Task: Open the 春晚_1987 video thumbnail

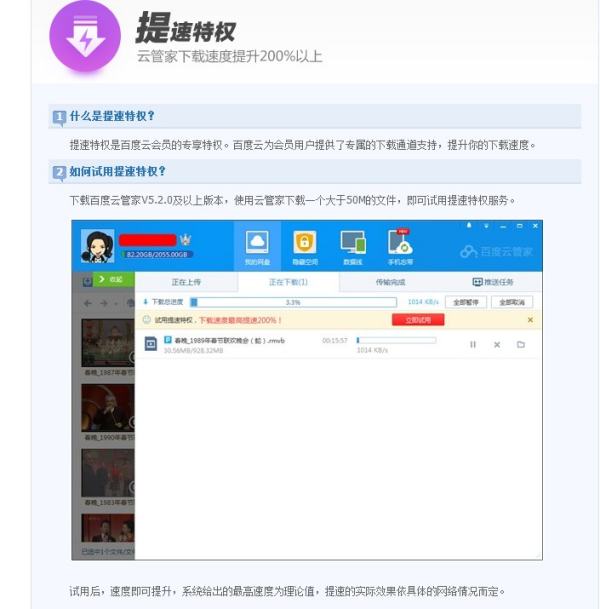Action: click(x=108, y=343)
